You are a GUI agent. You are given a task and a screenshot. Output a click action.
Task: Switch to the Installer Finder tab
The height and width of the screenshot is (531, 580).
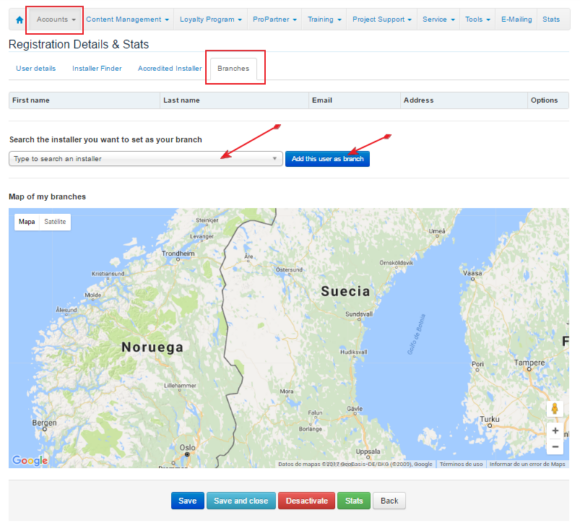(x=97, y=68)
